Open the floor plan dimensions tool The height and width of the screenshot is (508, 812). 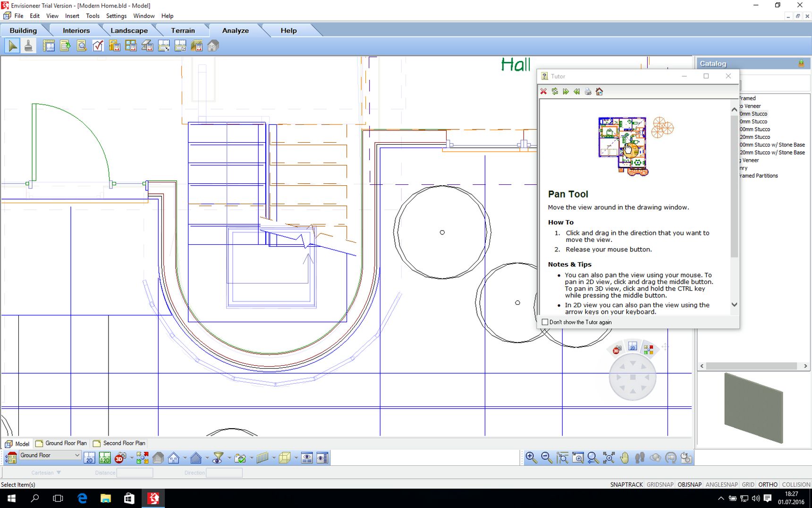[49, 46]
